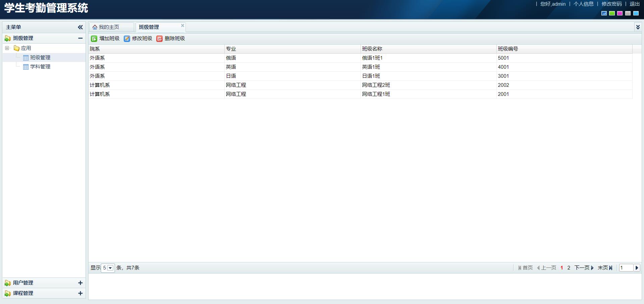Choose the gray theme swatch
This screenshot has width=644, height=304.
point(628,13)
